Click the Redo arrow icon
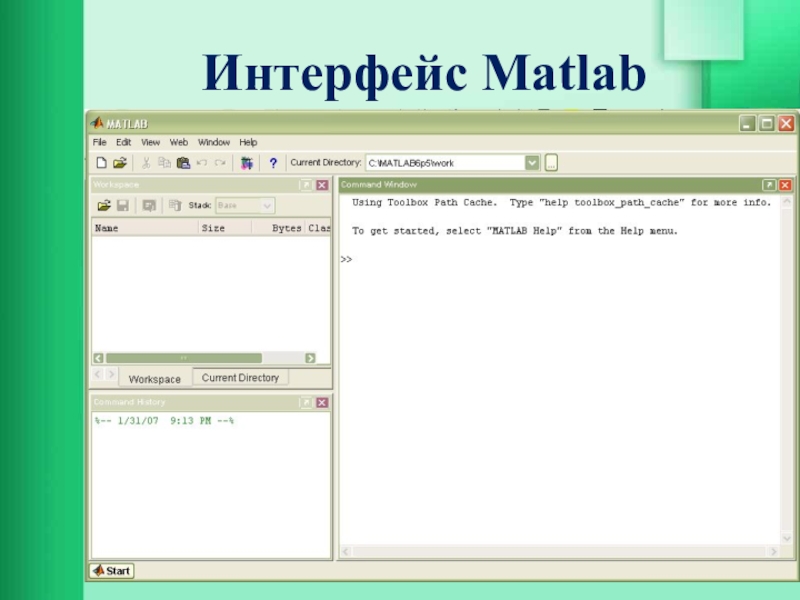This screenshot has height=600, width=800. pos(220,163)
